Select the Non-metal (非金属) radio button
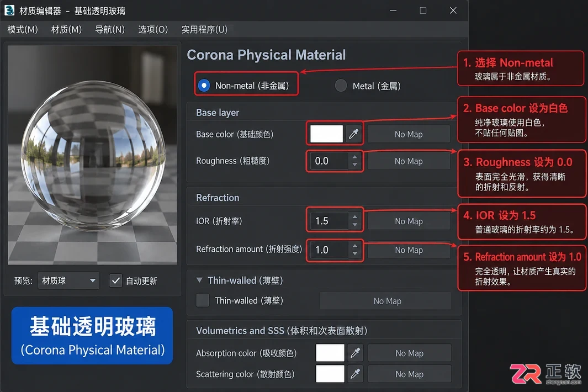This screenshot has height=392, width=588. (204, 86)
